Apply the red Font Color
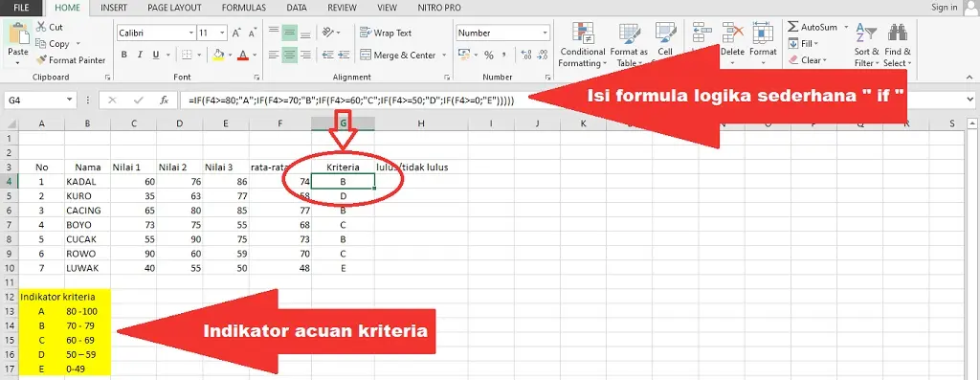Viewport: 980px width, 380px height. pyautogui.click(x=242, y=55)
